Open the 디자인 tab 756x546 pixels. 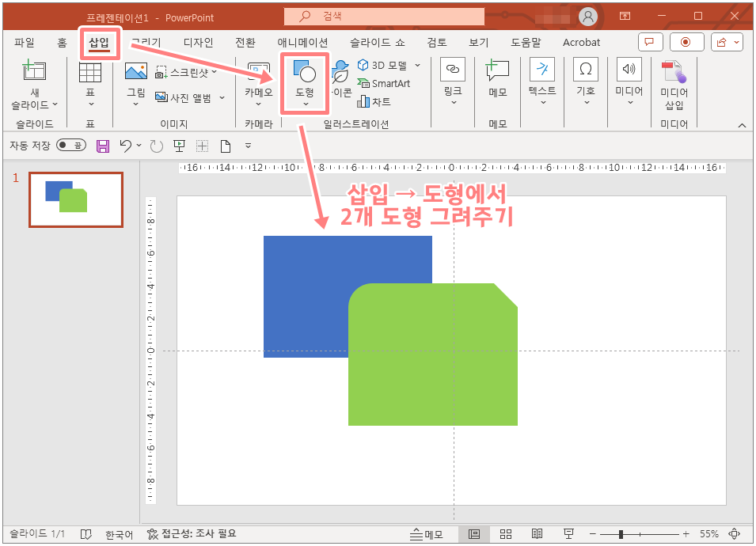(201, 42)
